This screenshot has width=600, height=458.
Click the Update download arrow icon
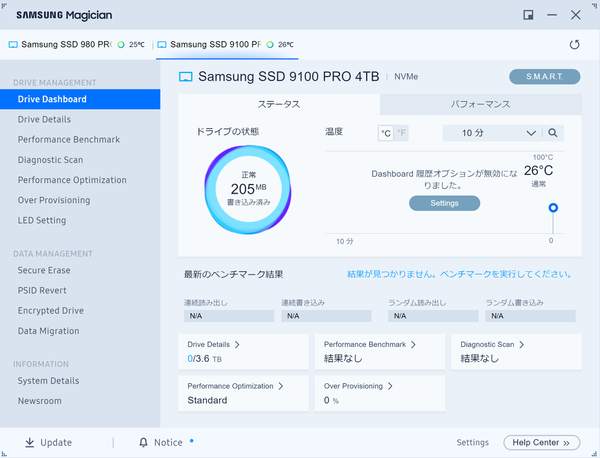29,442
